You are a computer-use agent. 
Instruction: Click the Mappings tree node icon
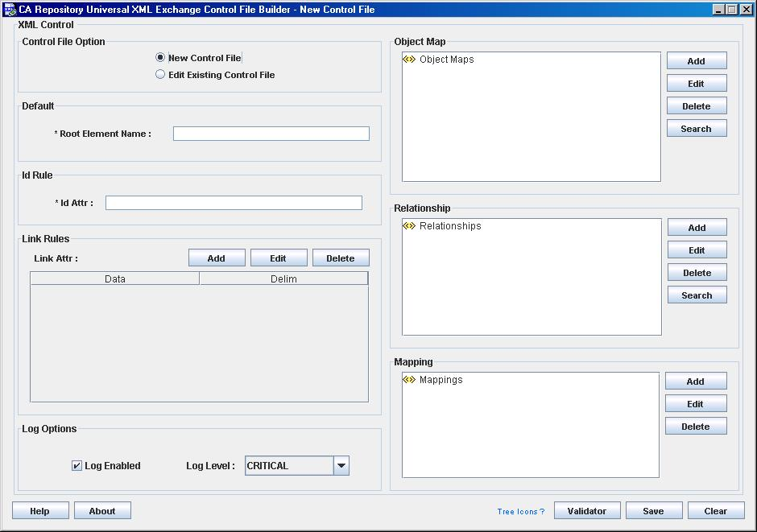coord(409,380)
